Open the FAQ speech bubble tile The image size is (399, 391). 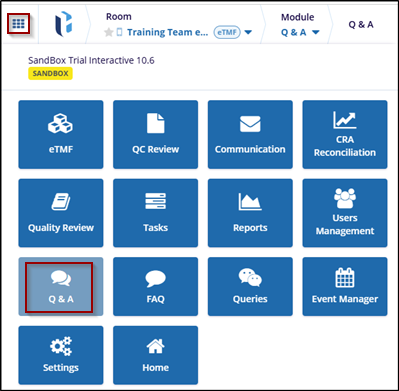(155, 287)
